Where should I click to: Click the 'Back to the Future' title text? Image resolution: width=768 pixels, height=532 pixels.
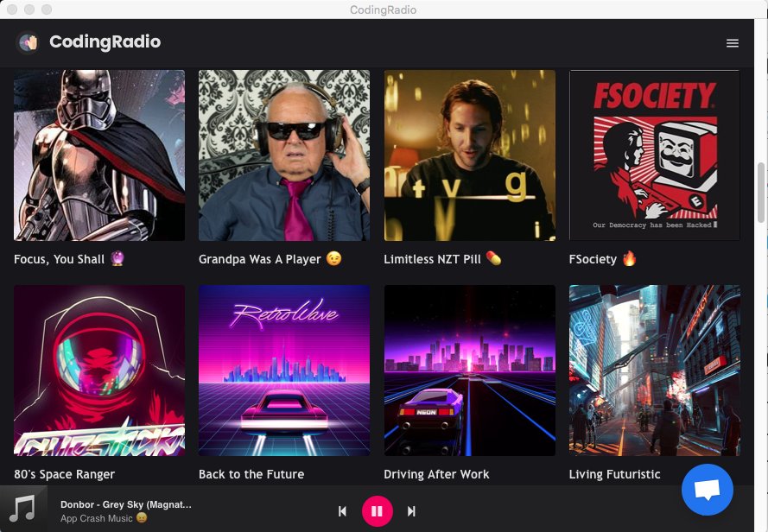251,474
